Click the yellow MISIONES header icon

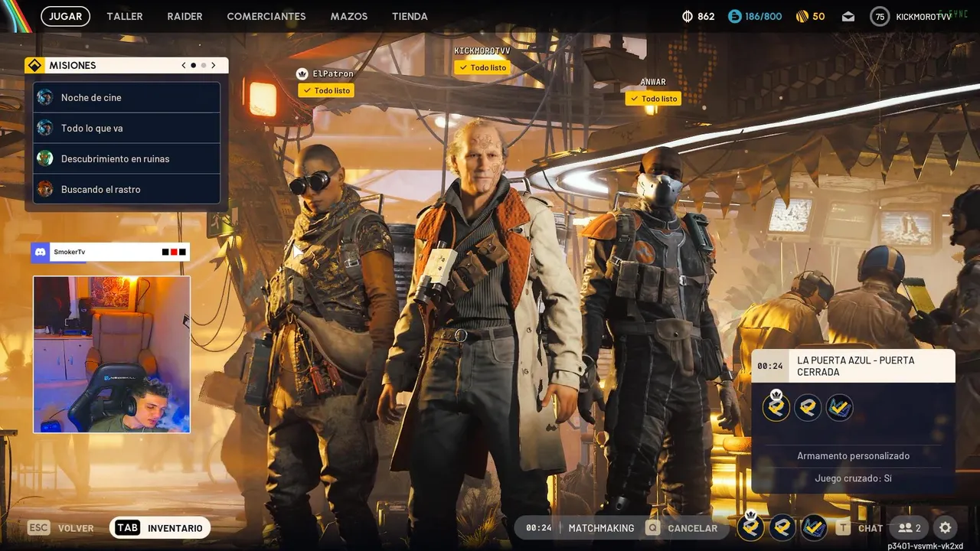(34, 66)
